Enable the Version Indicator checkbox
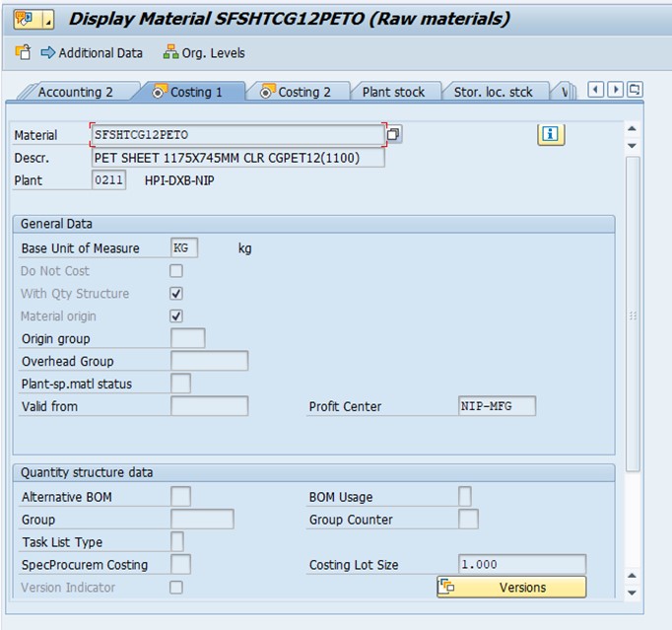 click(176, 588)
